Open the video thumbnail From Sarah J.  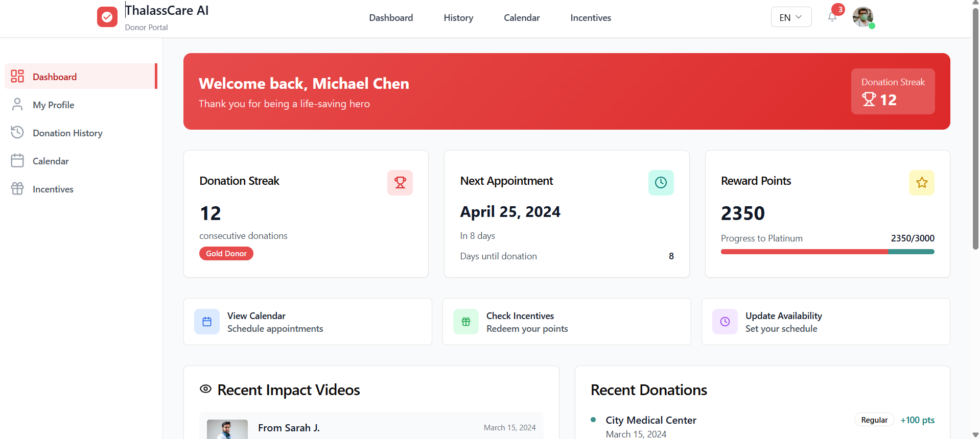click(x=227, y=429)
